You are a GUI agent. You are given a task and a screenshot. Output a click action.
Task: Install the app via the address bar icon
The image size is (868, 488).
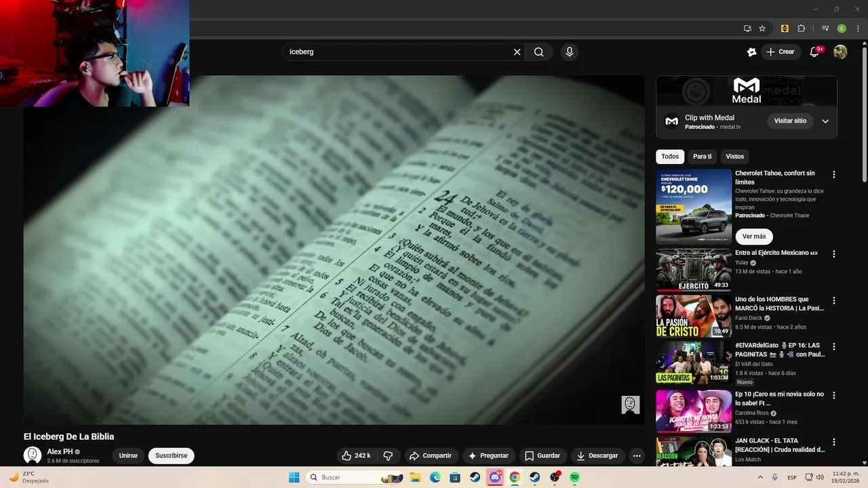747,28
